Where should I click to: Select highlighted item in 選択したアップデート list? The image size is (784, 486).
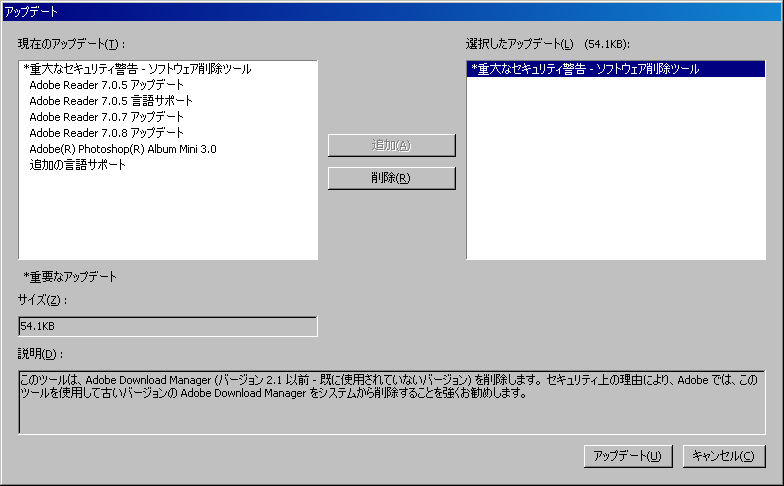point(616,69)
